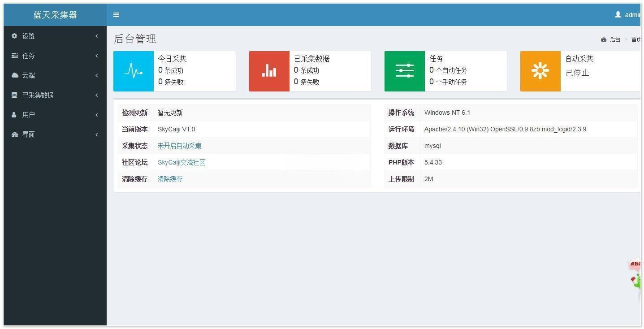This screenshot has height=329, width=644.
Task: Click the green sliders icon on 任务 card
Action: 404,70
